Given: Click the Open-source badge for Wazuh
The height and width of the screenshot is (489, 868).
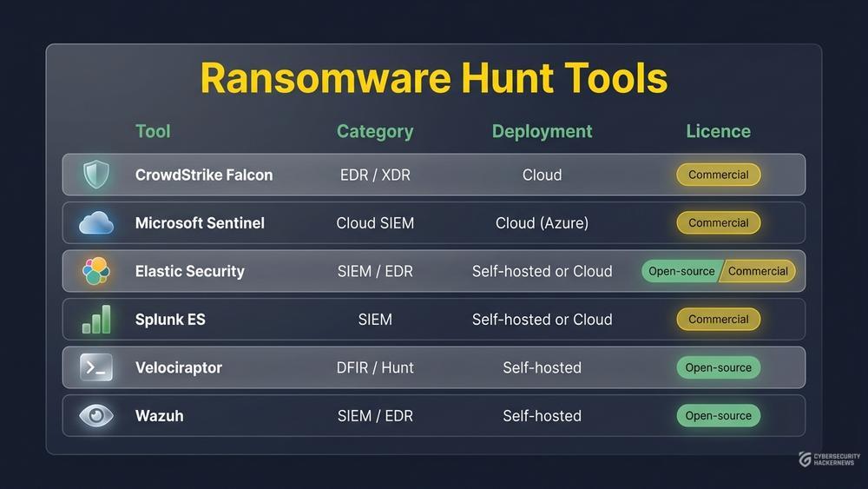Looking at the screenshot, I should click(719, 415).
